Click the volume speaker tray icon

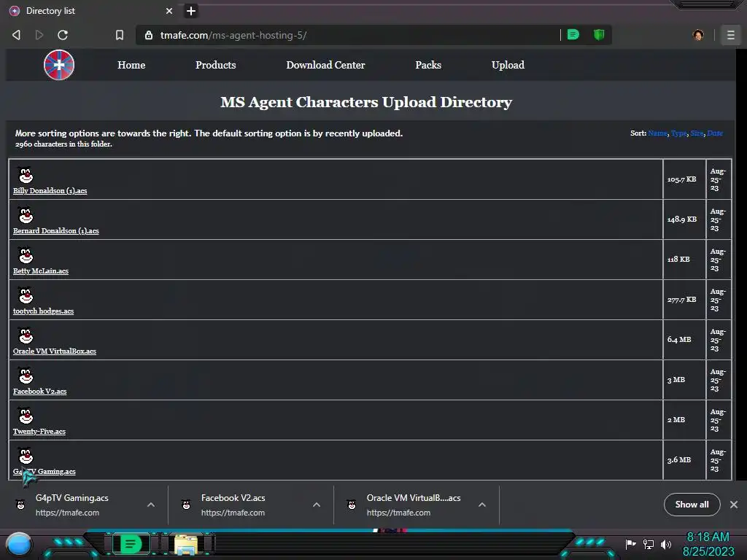[x=665, y=544]
